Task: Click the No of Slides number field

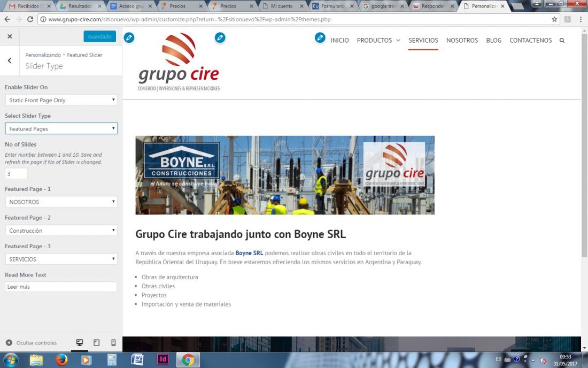Action: coord(16,174)
